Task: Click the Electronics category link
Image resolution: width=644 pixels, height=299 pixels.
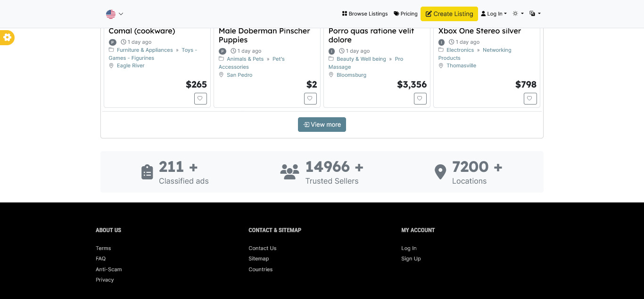Action: click(x=460, y=50)
